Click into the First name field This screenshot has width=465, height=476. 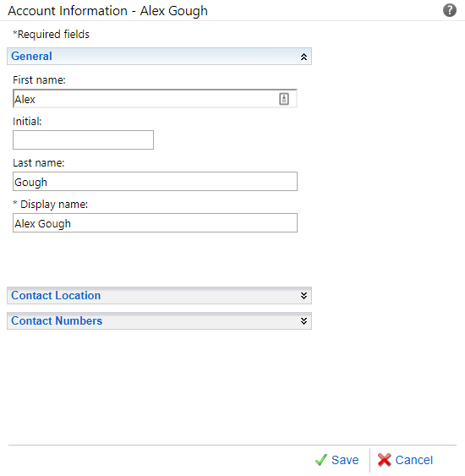155,99
